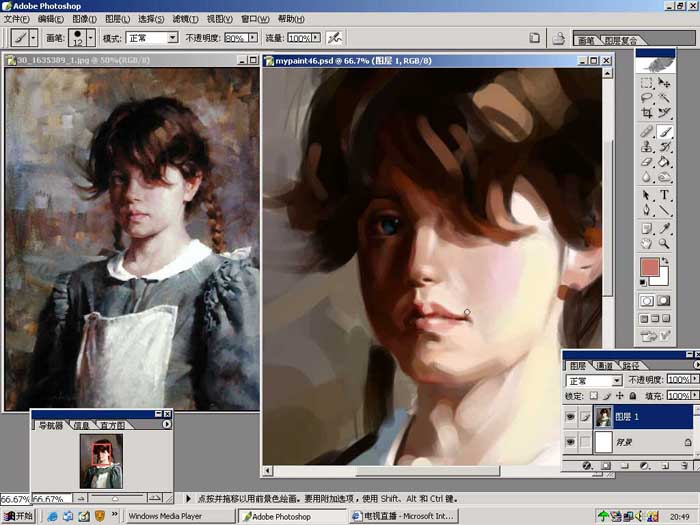Click the 开始 Start button

pyautogui.click(x=19, y=516)
